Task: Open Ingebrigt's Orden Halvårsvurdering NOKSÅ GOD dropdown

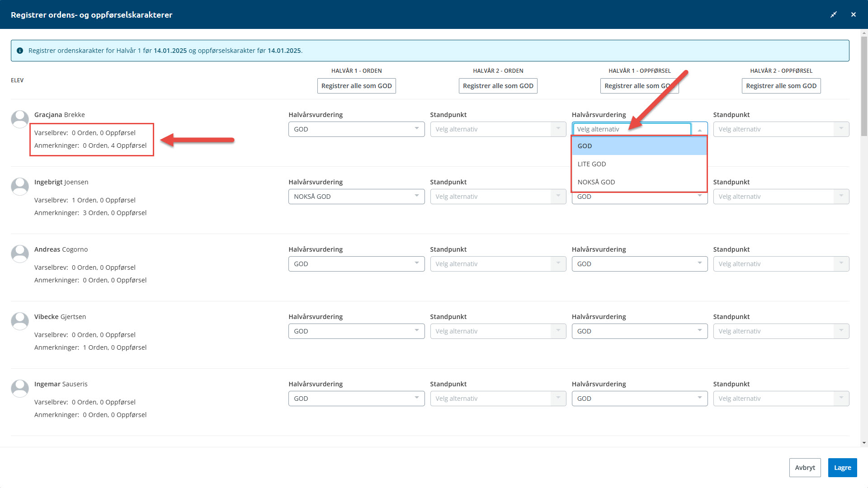Action: [356, 197]
